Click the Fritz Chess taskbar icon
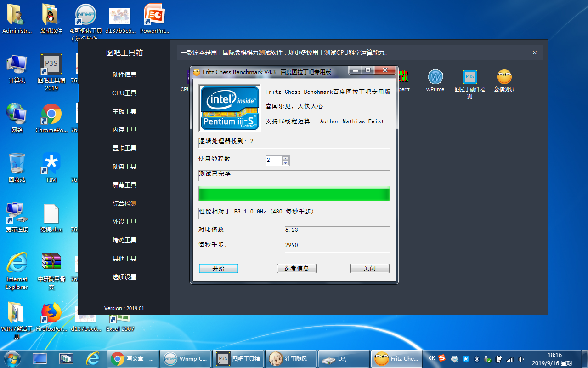The height and width of the screenshot is (368, 588). click(x=396, y=358)
